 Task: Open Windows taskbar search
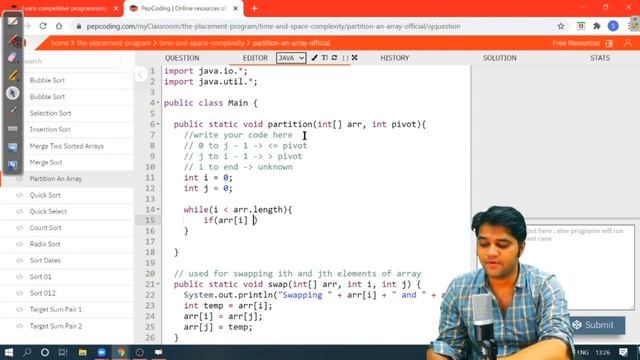[27, 352]
